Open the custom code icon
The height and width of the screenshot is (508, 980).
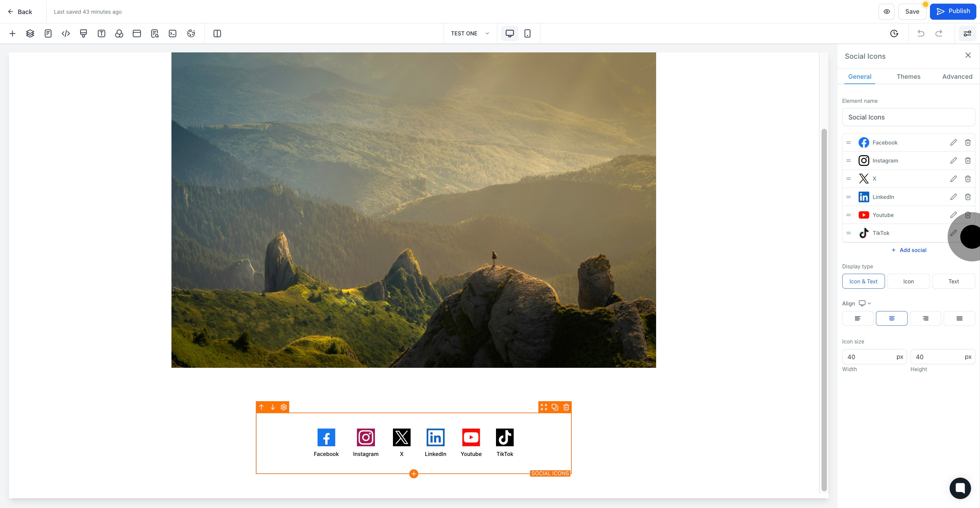(x=66, y=33)
